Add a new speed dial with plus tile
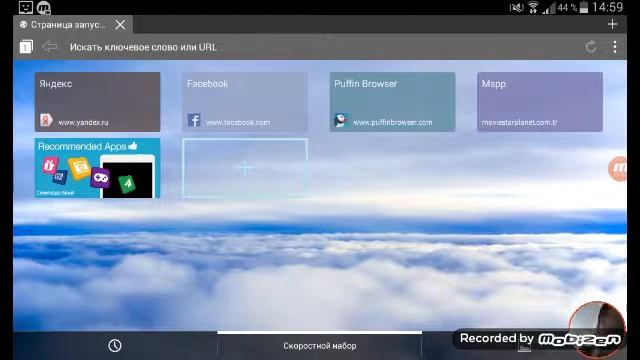The width and height of the screenshot is (640, 360). (x=245, y=168)
